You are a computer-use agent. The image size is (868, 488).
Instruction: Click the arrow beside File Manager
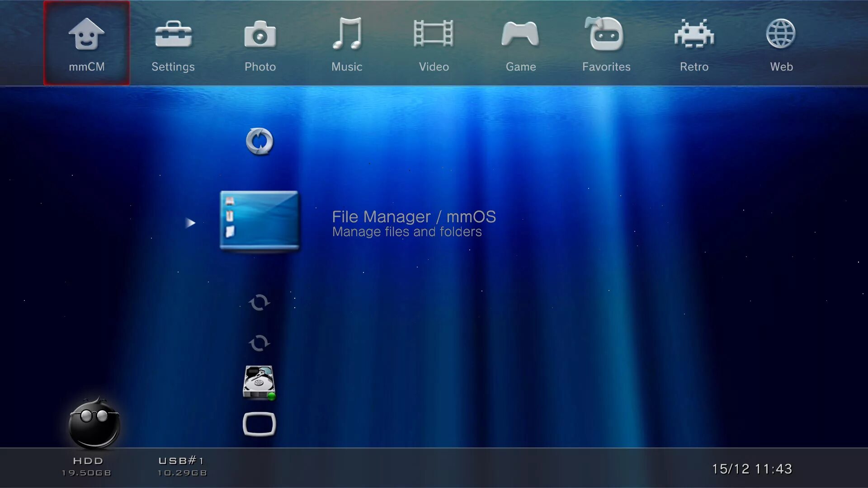click(x=190, y=223)
